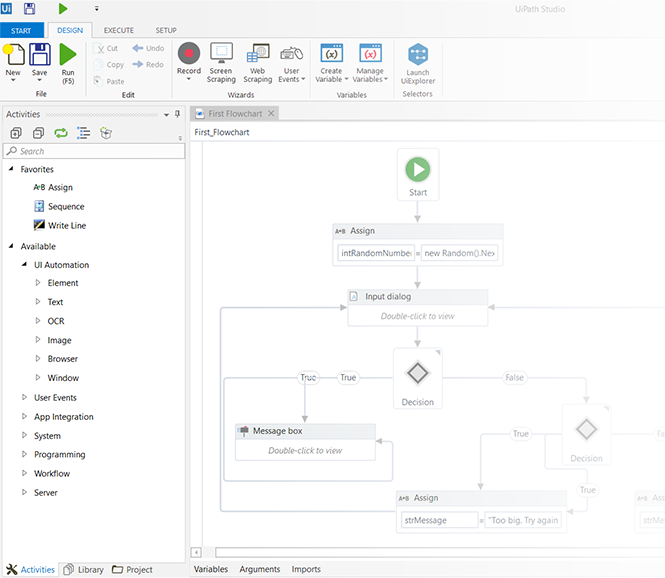Open the Web Scraping wizard
Screen dimensions: 665x578
257,63
